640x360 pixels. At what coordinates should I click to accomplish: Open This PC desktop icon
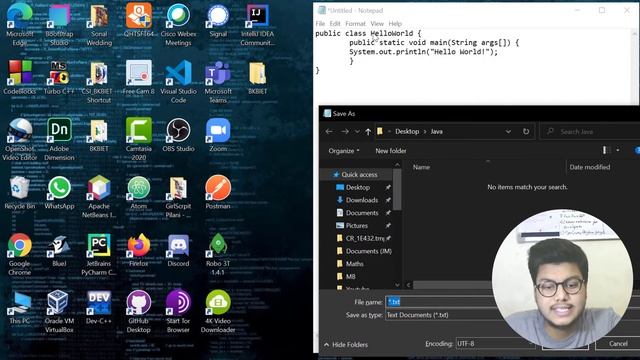(20, 308)
